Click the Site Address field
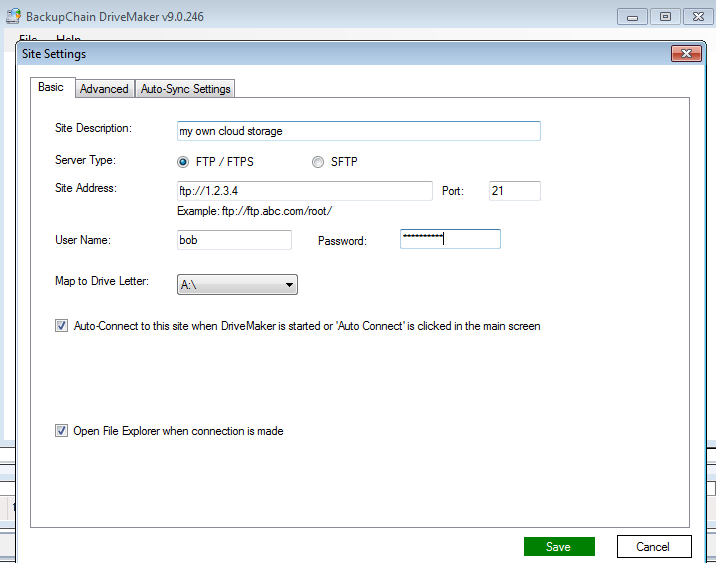 tap(305, 191)
